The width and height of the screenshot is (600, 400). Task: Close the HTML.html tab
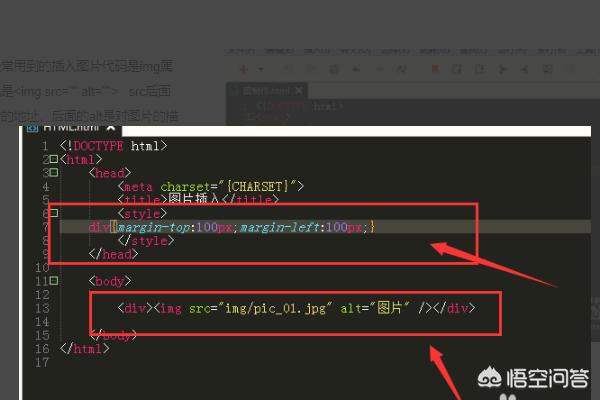pos(113,127)
